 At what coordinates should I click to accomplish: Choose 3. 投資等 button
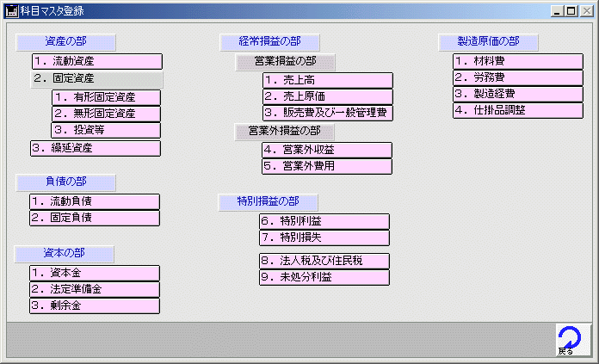tap(106, 130)
